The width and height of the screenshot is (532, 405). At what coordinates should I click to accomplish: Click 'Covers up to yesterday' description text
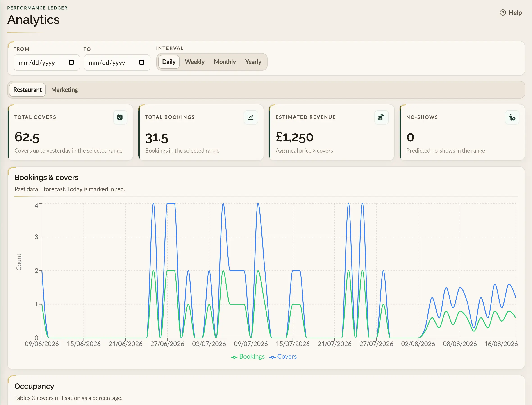pos(68,151)
